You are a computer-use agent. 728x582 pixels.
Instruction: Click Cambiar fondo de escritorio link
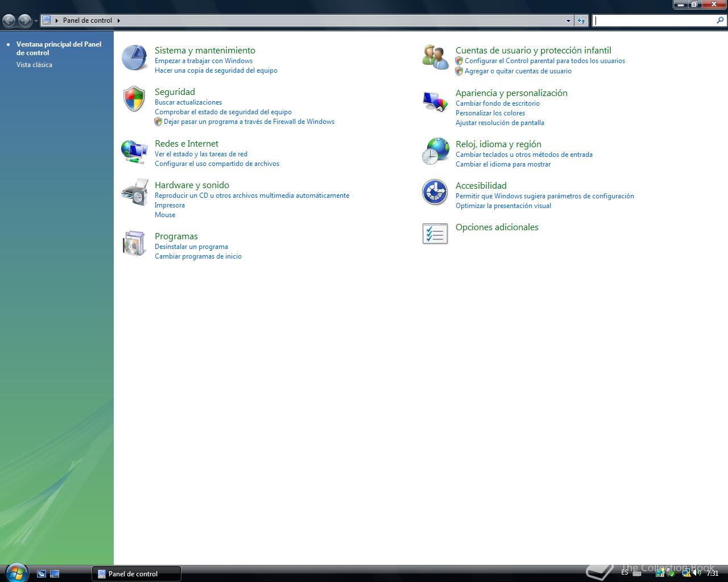[x=498, y=103]
